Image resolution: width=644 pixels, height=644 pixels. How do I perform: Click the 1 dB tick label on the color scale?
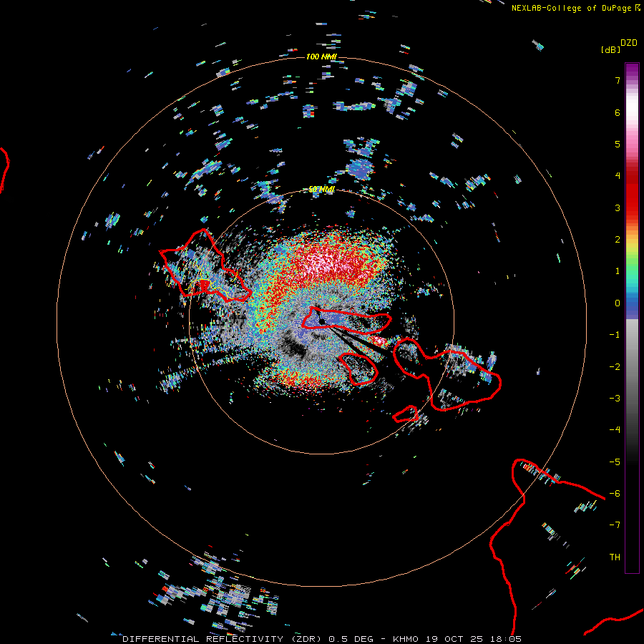pyautogui.click(x=618, y=271)
